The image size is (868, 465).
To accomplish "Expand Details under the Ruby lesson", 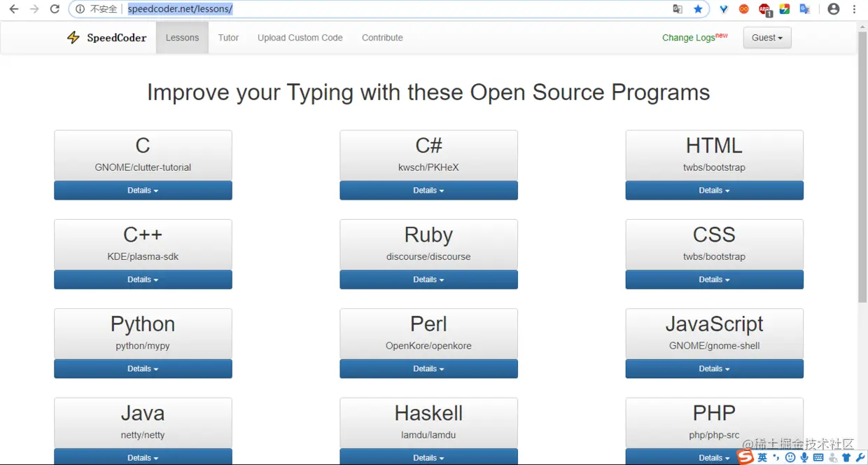I will point(428,279).
